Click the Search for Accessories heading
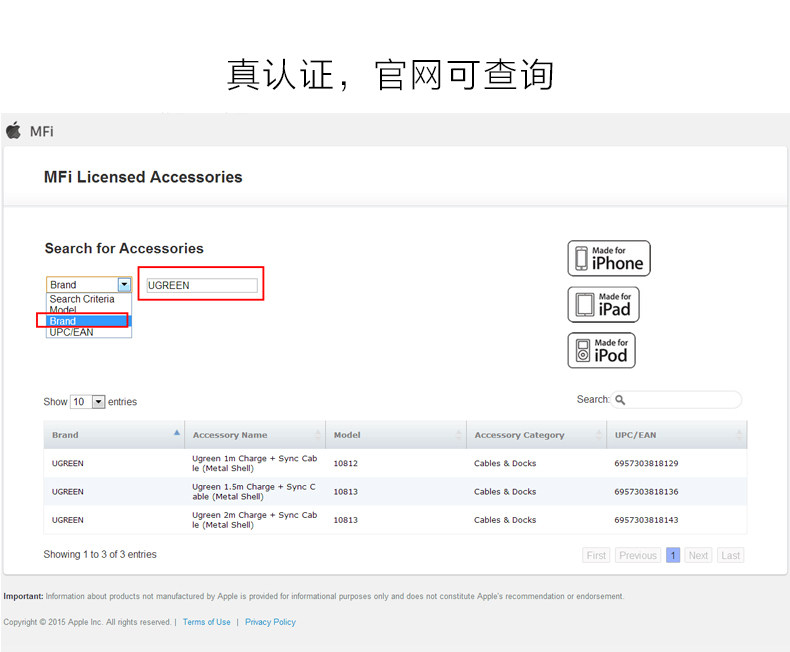790x652 pixels. click(124, 248)
